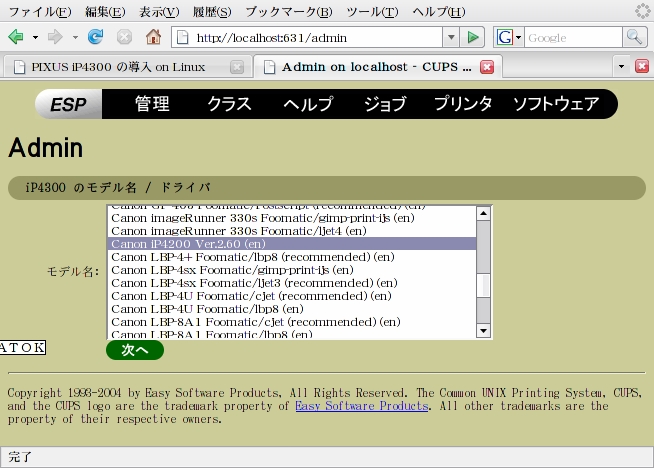The width and height of the screenshot is (654, 468).
Task: Open the ブックマーク(B) menu
Action: click(289, 12)
